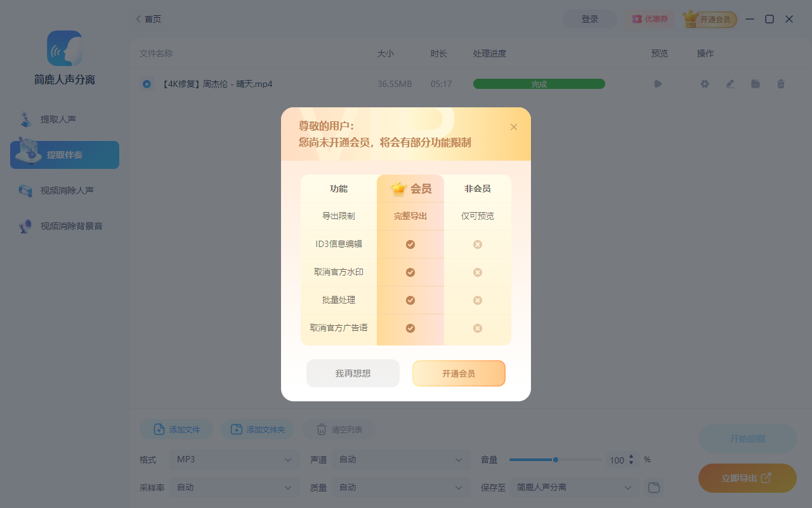Close the membership reminder popup
This screenshot has height=508, width=812.
click(514, 126)
